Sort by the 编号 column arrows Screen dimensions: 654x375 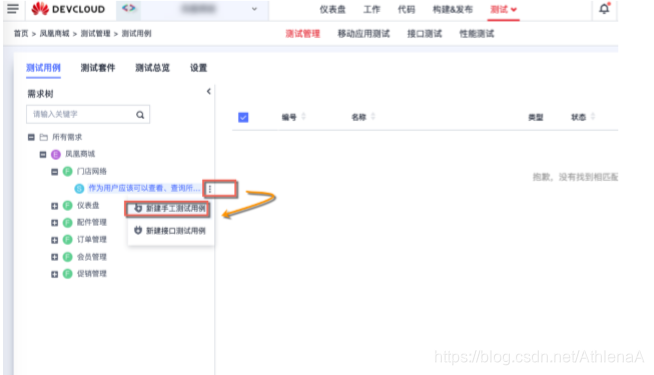304,117
